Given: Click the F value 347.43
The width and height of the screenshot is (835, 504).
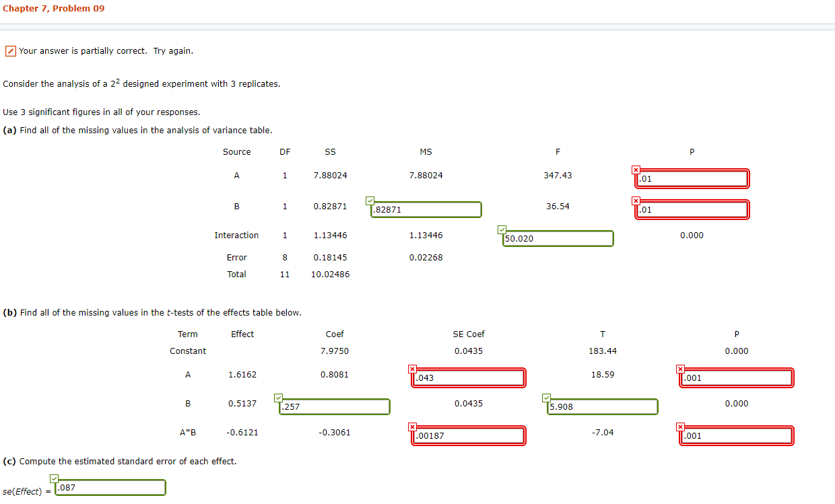Looking at the screenshot, I should 558,176.
